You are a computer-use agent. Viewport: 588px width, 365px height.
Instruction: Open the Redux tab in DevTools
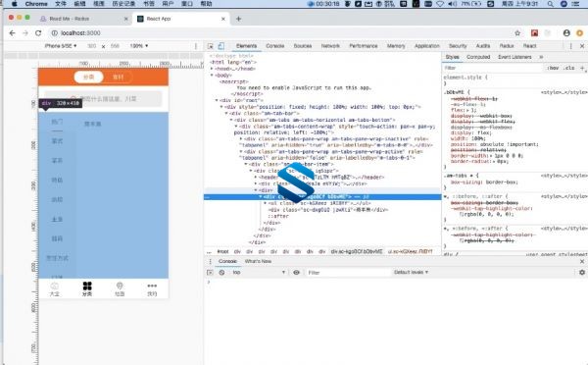[x=507, y=46]
